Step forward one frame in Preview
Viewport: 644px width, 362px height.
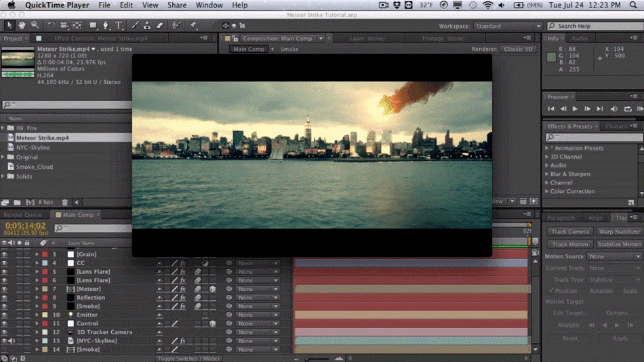pos(587,109)
